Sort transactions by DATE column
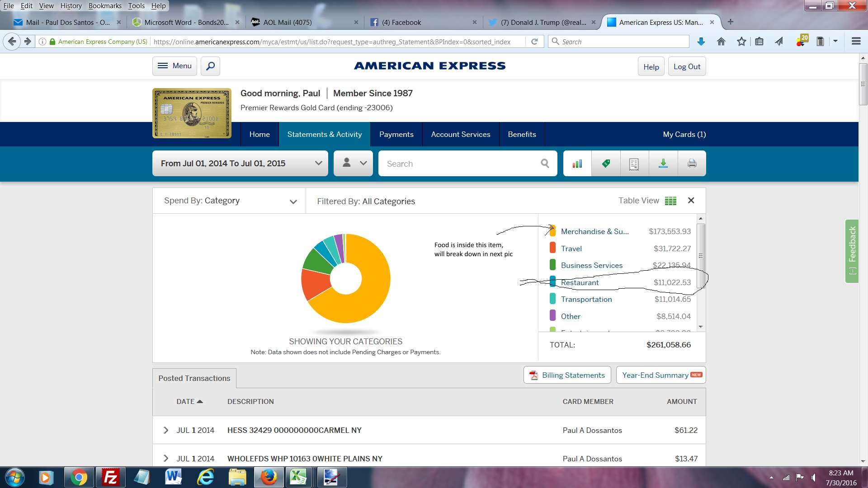The width and height of the screenshot is (868, 488). [x=189, y=401]
